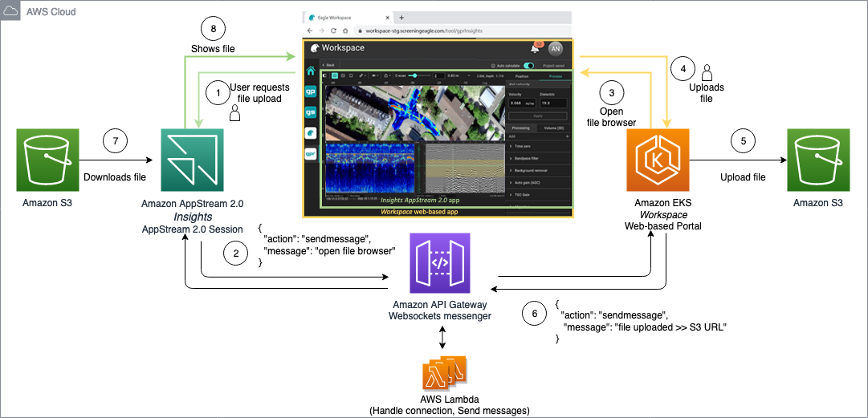Select the third layout view button

tap(351, 75)
